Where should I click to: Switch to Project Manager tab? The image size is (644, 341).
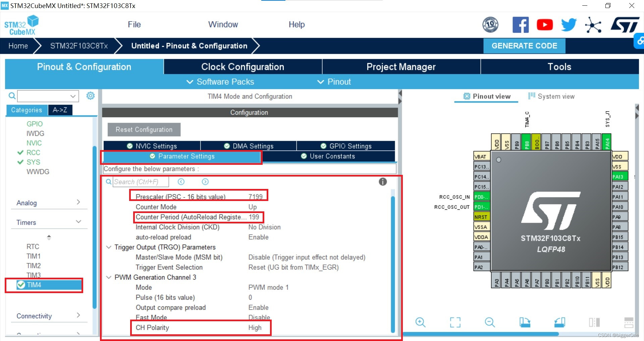coord(401,67)
